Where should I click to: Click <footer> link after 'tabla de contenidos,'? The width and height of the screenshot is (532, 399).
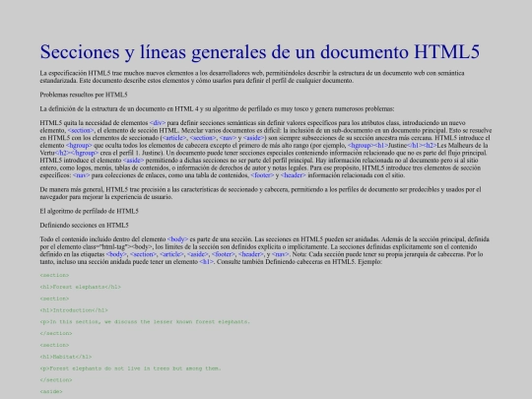tap(262, 175)
